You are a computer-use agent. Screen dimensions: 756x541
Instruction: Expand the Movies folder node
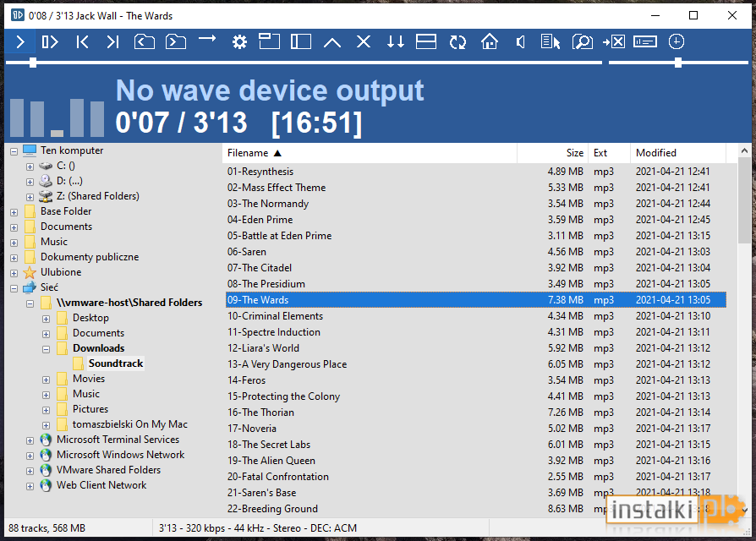coord(46,380)
